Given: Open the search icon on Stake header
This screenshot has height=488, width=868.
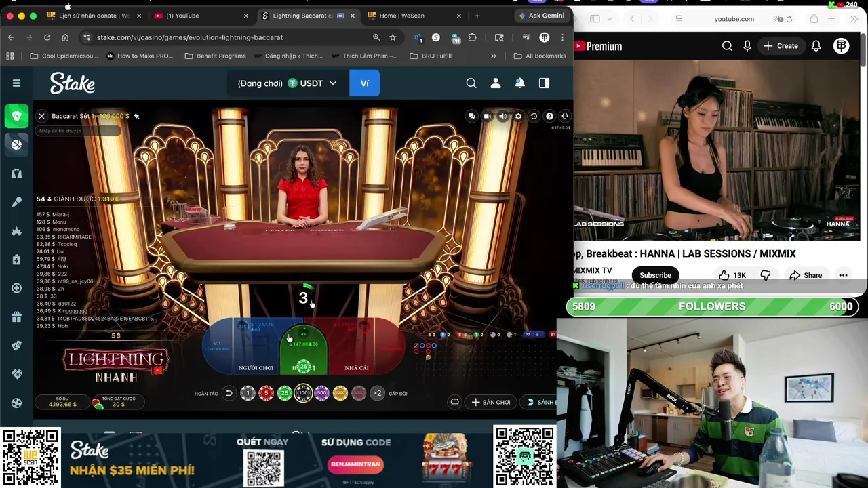Looking at the screenshot, I should (471, 83).
